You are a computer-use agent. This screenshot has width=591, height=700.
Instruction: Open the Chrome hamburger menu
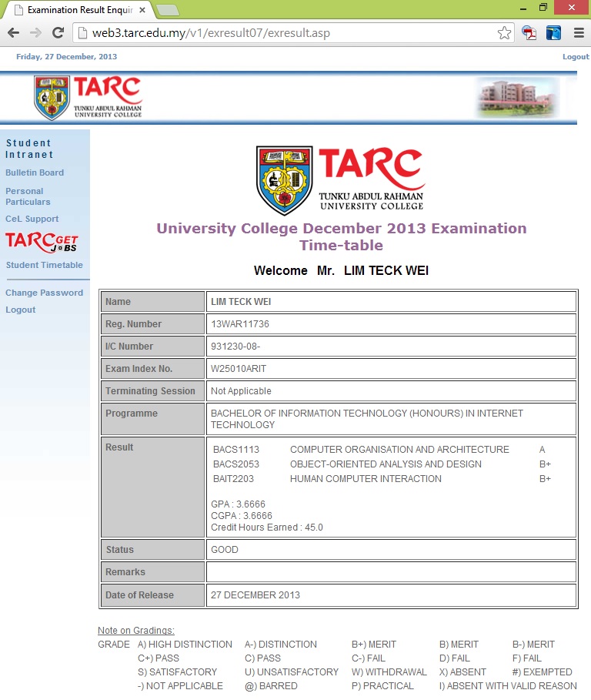coord(579,32)
